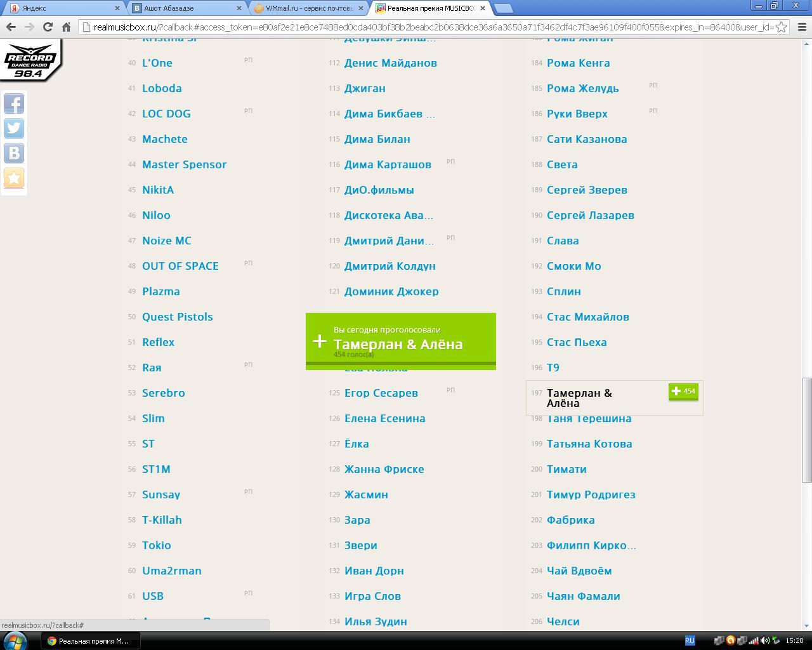Click the green plus vote button for Тамерлан & Алёна
The width and height of the screenshot is (812, 650).
(x=683, y=392)
